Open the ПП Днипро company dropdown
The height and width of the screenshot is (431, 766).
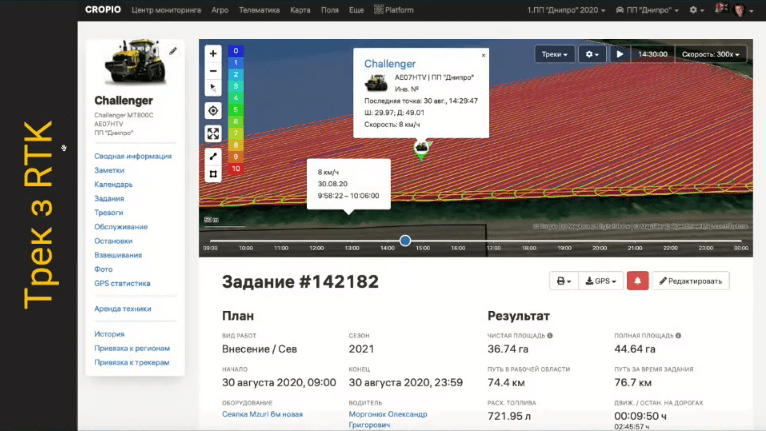tap(647, 10)
